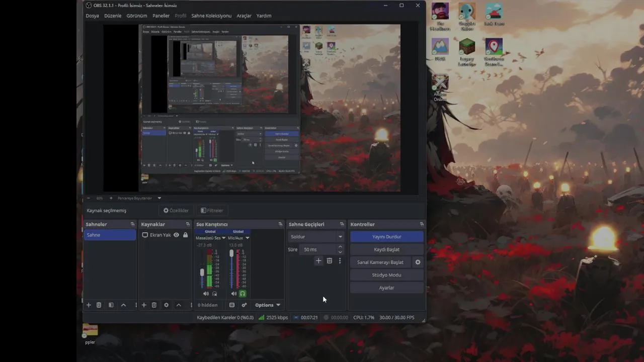Click the Filtreler button
This screenshot has height=362, width=644.
click(211, 211)
